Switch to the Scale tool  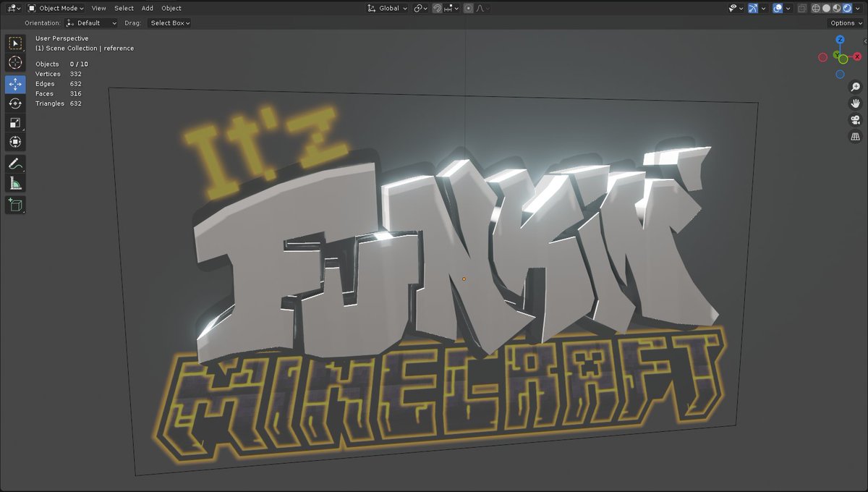point(15,122)
